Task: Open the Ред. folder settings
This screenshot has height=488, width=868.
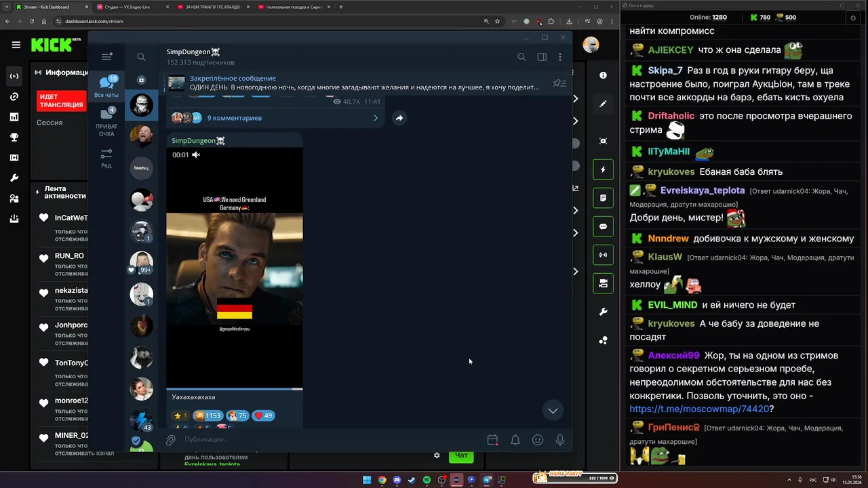Action: point(106,158)
